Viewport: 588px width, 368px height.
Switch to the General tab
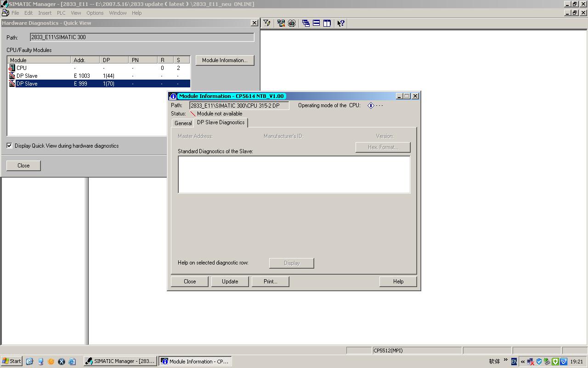(x=183, y=123)
